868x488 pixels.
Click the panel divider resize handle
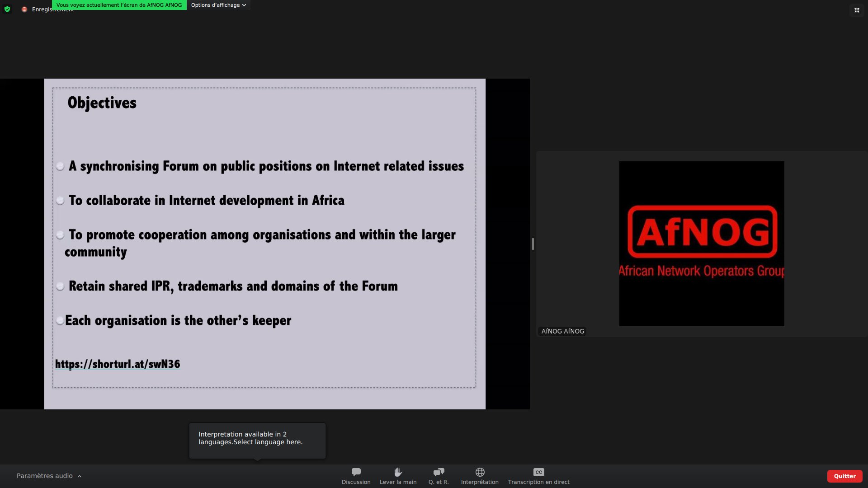533,244
